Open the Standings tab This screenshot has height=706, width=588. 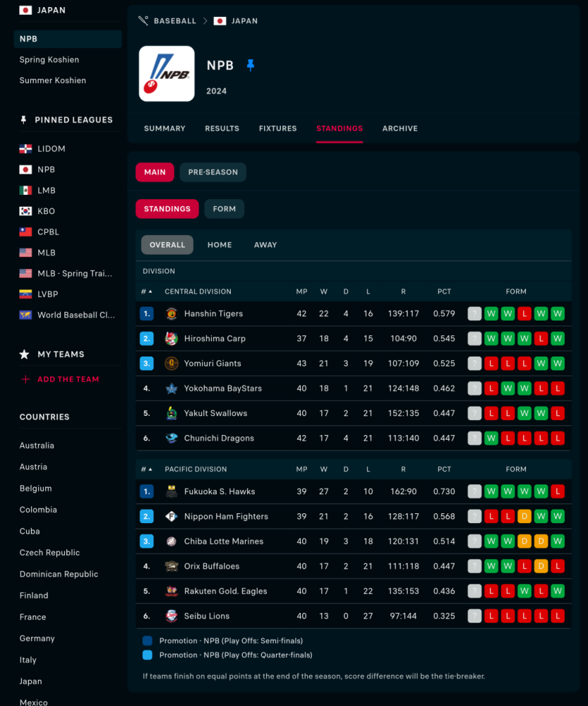[x=340, y=128]
